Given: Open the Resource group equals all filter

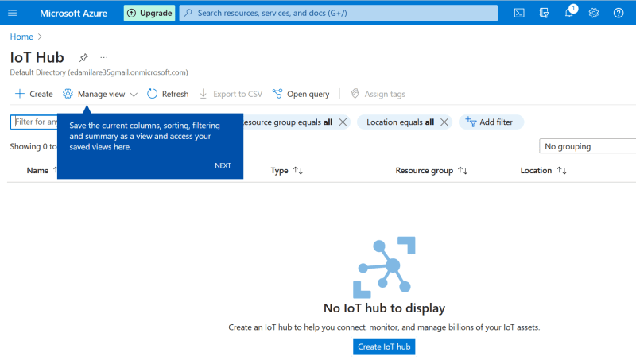Looking at the screenshot, I should pyautogui.click(x=288, y=122).
